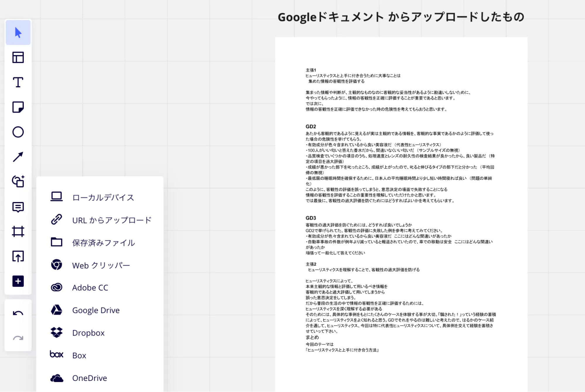Select OneDrive upload option
585x392 pixels.
pos(100,378)
